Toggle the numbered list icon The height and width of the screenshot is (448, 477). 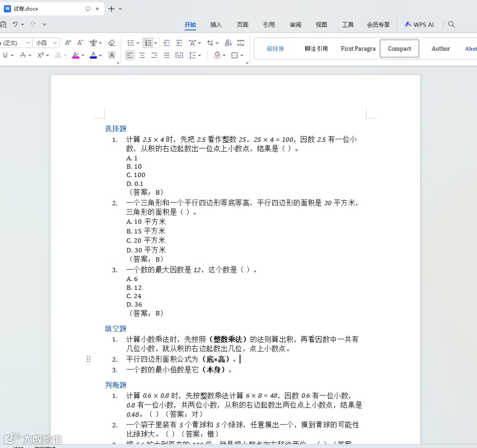coord(148,43)
